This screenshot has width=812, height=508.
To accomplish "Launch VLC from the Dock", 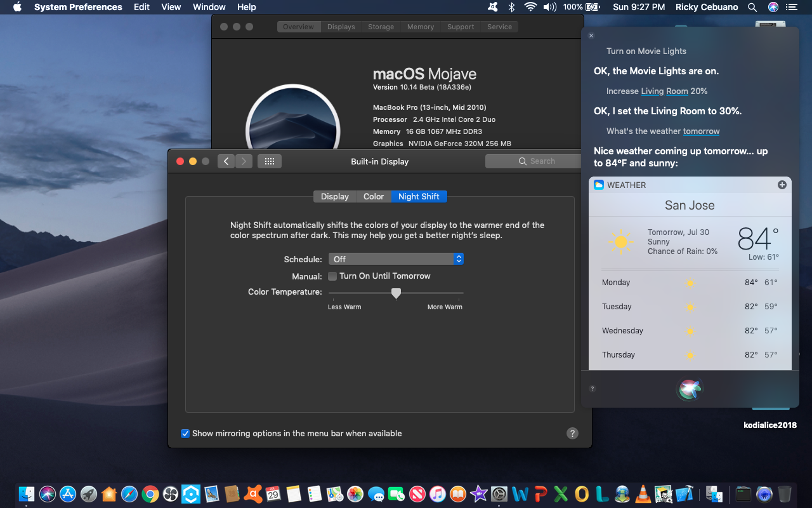I will (x=643, y=494).
